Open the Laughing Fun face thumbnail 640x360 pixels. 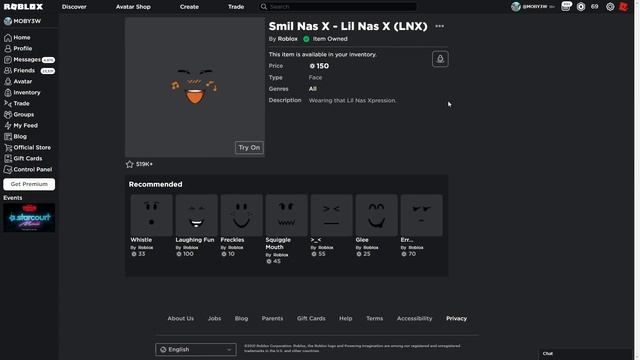(x=196, y=215)
